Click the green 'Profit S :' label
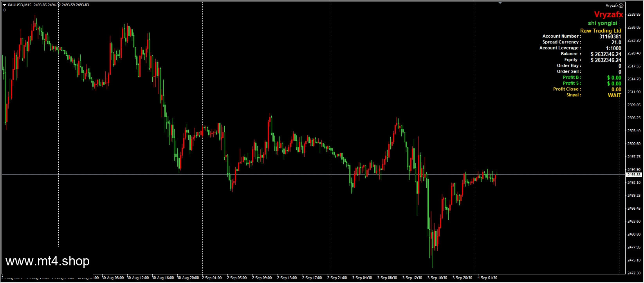644x283 pixels. coord(572,83)
